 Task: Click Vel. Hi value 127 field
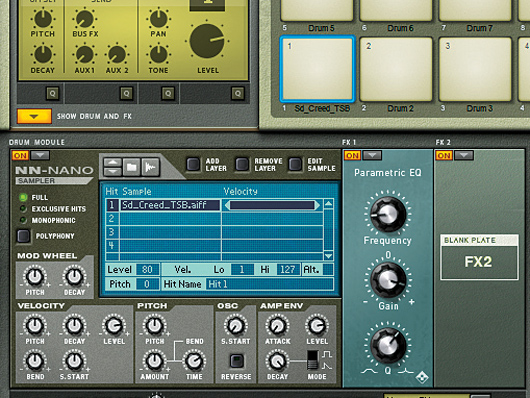(288, 270)
